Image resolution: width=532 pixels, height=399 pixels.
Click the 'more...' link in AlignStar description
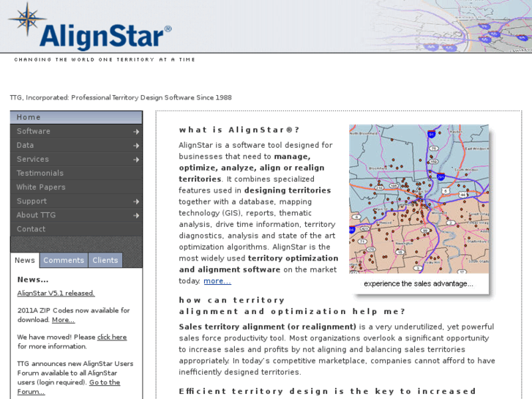point(217,281)
